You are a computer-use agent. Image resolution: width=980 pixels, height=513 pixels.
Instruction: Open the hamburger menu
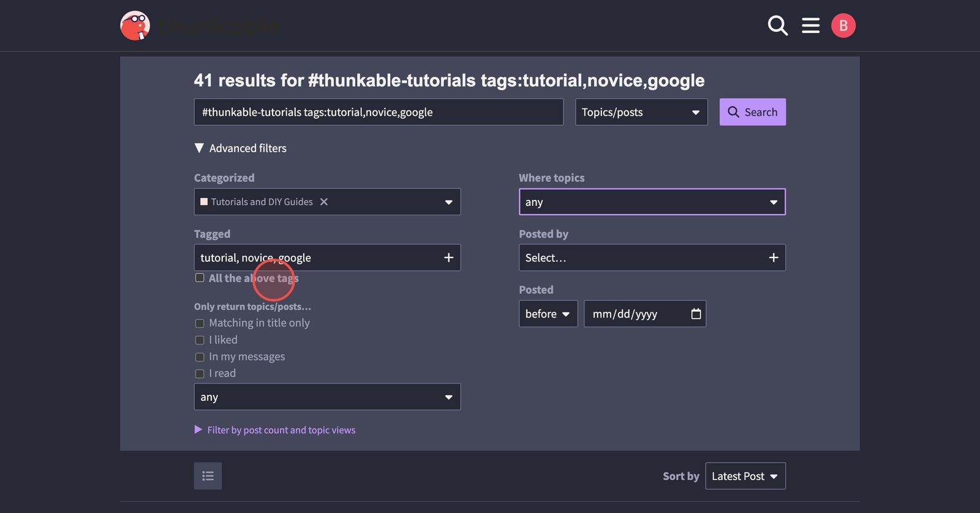pyautogui.click(x=810, y=26)
